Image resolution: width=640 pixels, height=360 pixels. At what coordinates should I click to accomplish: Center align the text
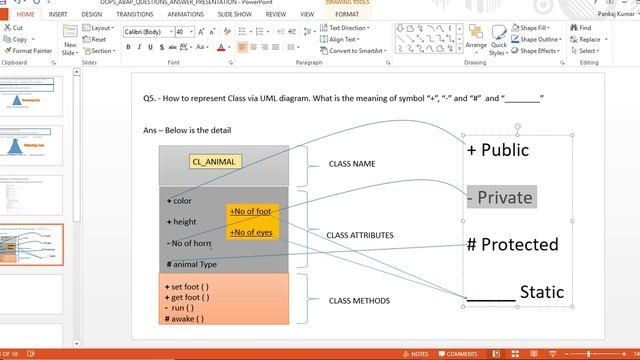click(x=253, y=47)
